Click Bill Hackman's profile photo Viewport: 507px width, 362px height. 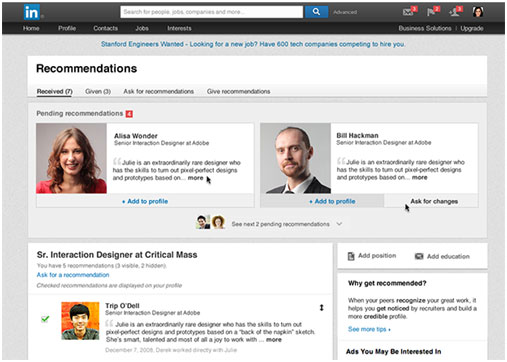[295, 158]
